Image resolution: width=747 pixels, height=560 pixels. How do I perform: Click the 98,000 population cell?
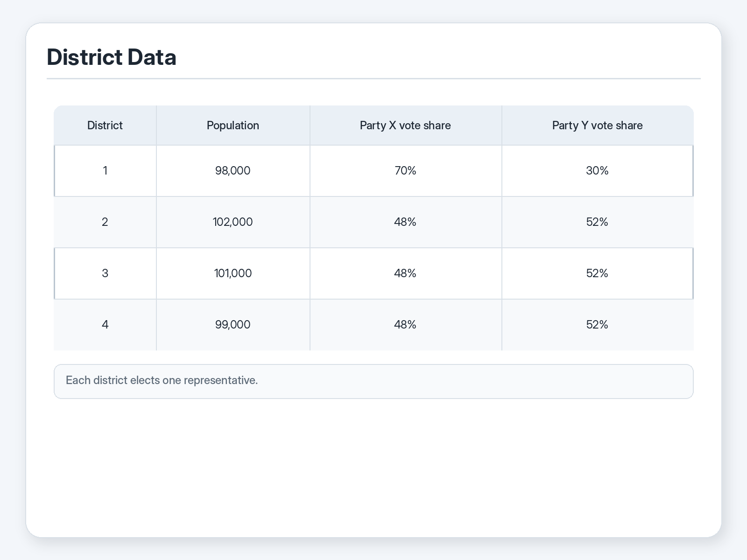point(233,171)
